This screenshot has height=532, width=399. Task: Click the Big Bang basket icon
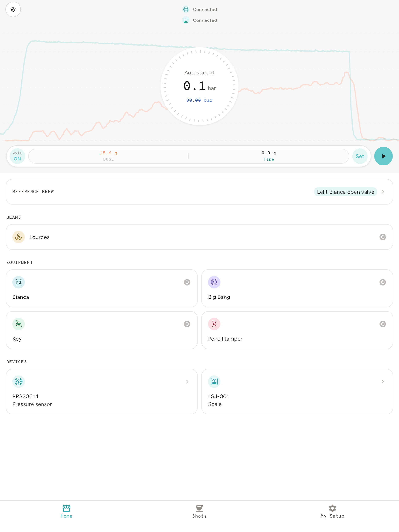click(x=214, y=282)
